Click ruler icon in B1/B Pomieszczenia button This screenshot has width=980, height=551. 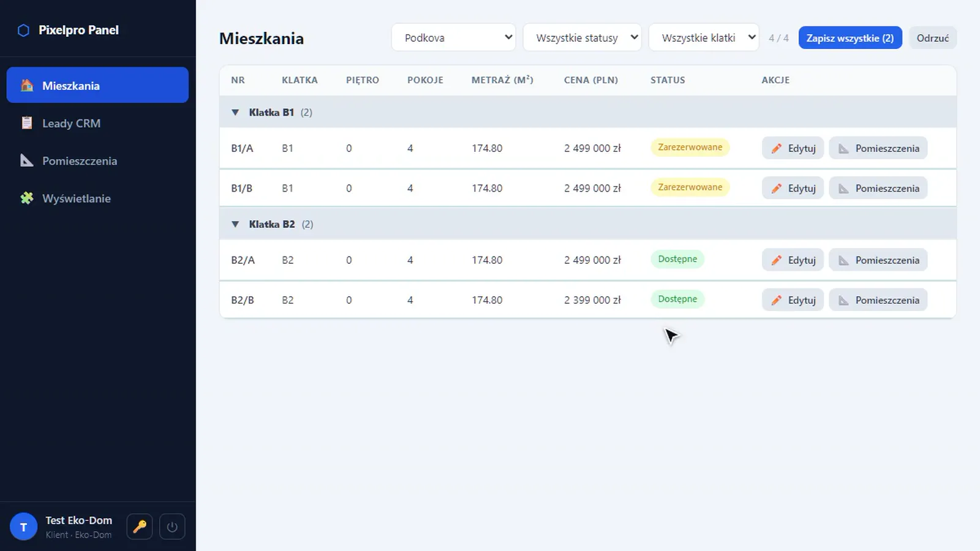[844, 189]
